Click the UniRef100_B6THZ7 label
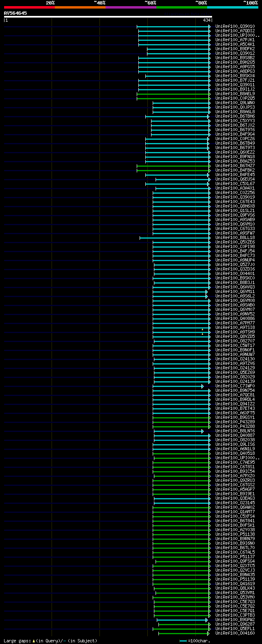Screen dimensions: 262x644 coord(235,166)
